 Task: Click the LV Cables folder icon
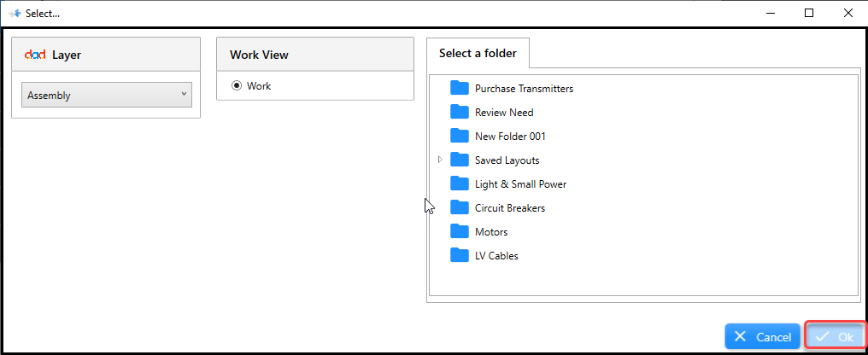pyautogui.click(x=460, y=255)
